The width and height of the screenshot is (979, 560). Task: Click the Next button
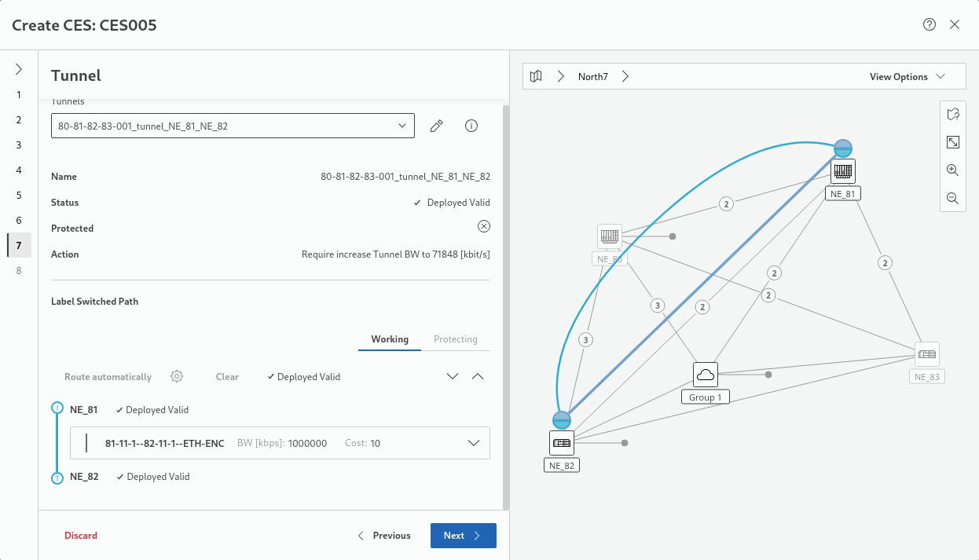[x=463, y=536]
